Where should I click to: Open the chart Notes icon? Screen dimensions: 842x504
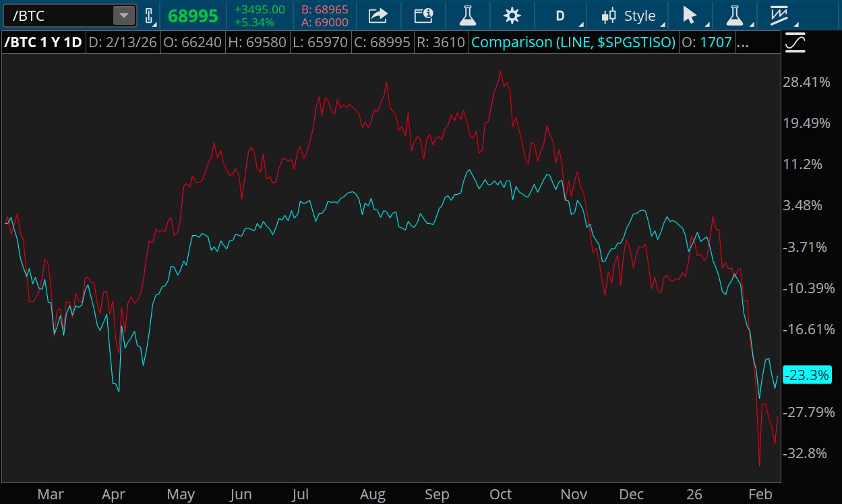[x=424, y=15]
